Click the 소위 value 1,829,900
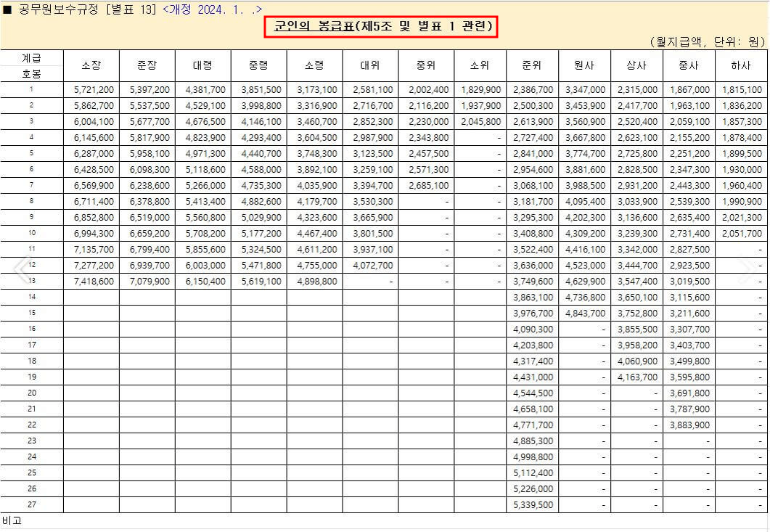Viewport: 770px width, 532px height. (480, 90)
